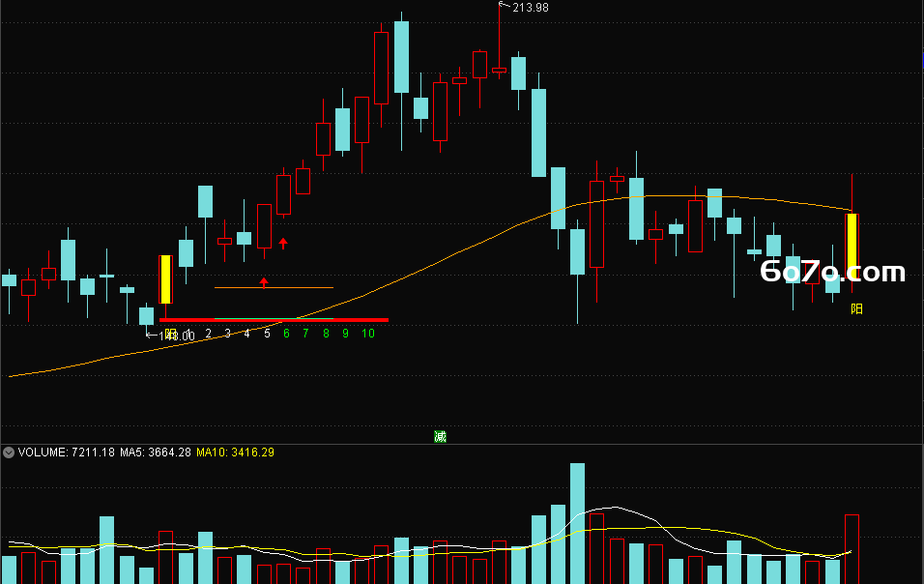
Task: Click green count label 7
Action: [305, 334]
